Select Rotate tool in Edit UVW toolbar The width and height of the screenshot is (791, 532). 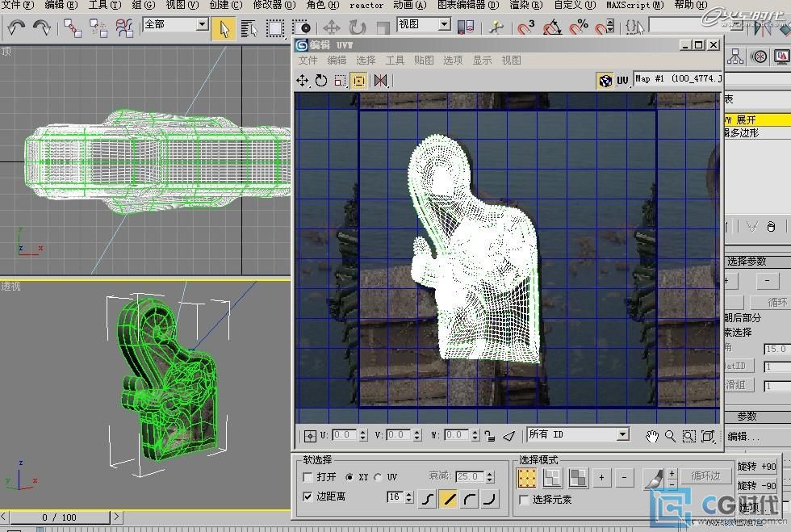(x=321, y=81)
